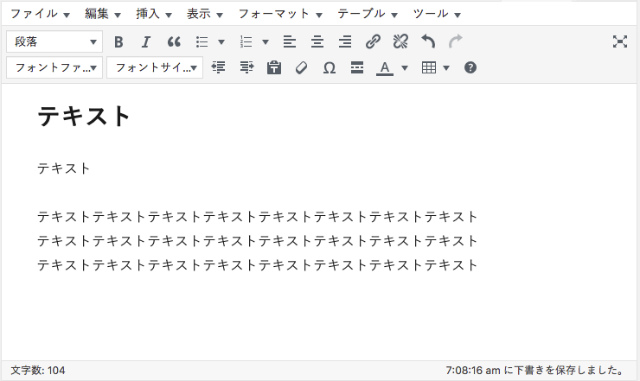This screenshot has height=381, width=640.
Task: Open keyboard shortcuts help icon
Action: pyautogui.click(x=470, y=67)
